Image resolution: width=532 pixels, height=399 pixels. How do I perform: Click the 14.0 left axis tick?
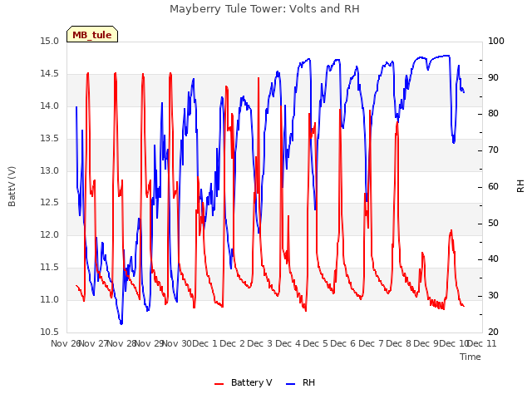tap(50, 106)
